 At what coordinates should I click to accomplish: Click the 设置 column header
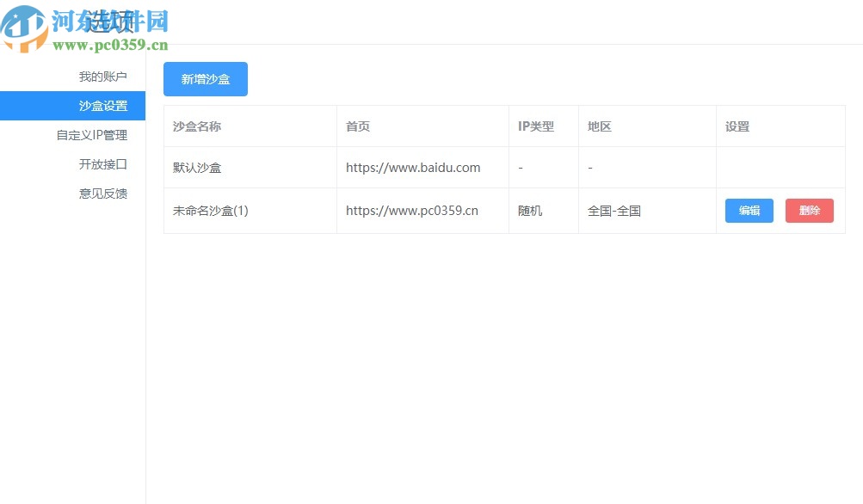pyautogui.click(x=737, y=126)
